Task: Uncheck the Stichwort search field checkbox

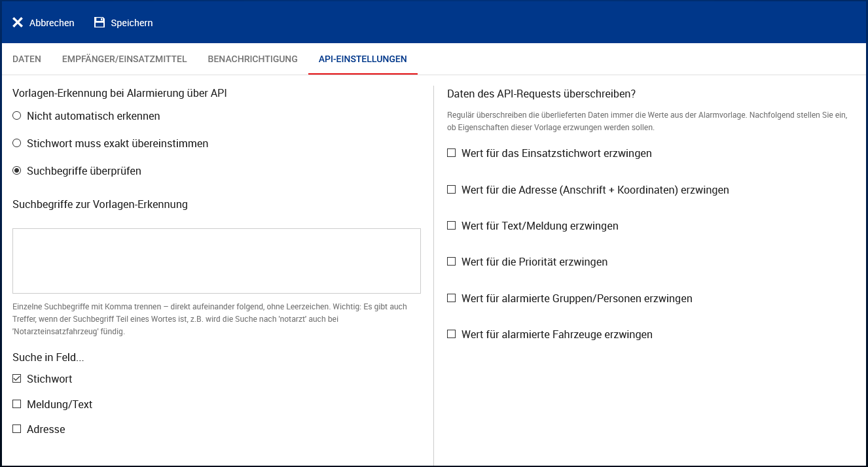Action: (x=17, y=379)
